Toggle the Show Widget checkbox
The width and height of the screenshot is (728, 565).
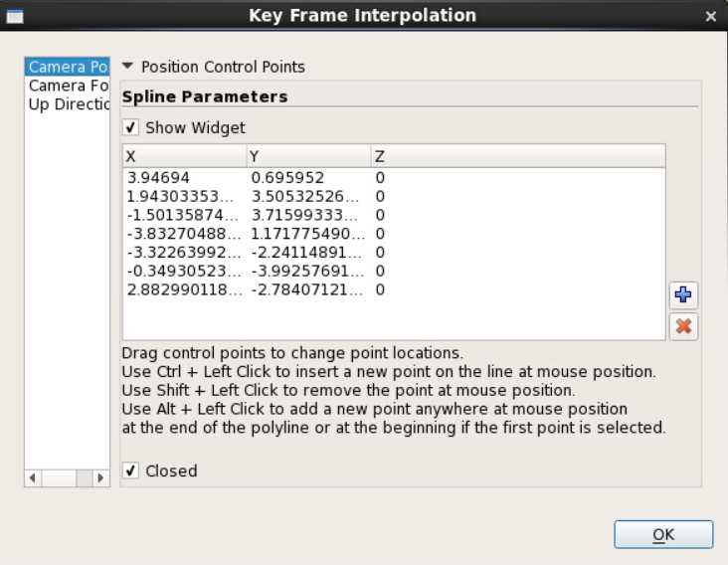(130, 127)
